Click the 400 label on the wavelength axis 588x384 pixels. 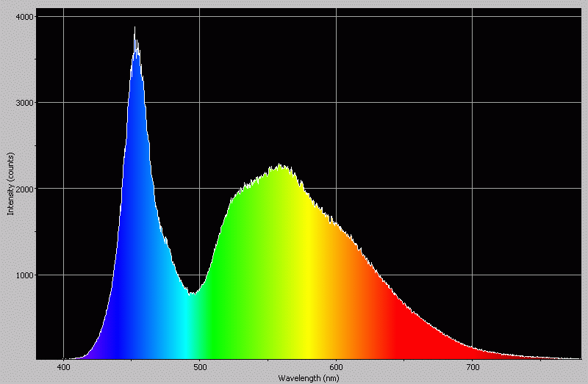coord(64,366)
